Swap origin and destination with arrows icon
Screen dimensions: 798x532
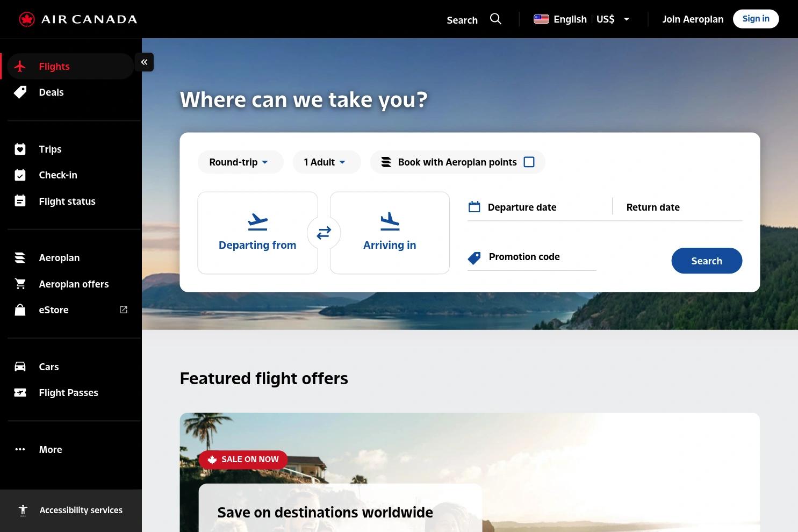point(323,233)
